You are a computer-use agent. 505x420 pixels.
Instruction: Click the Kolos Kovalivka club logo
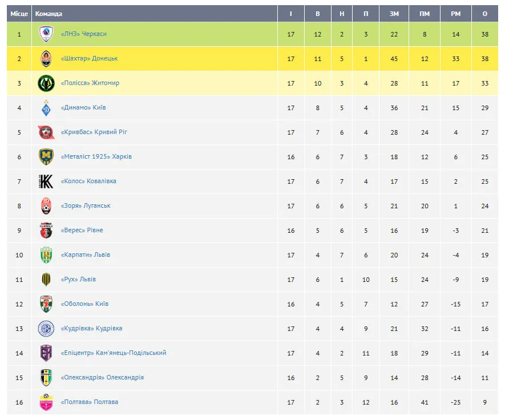(46, 181)
